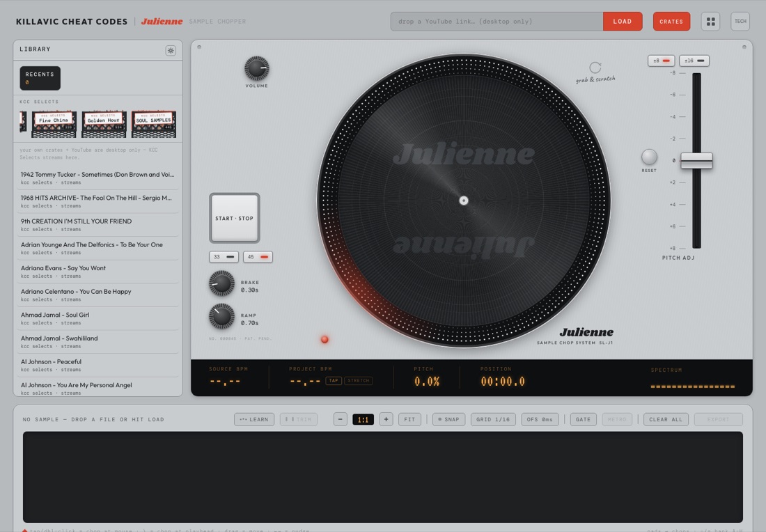Select Adriana Evans - Say You Wont
Image resolution: width=766 pixels, height=532 pixels.
pyautogui.click(x=97, y=272)
